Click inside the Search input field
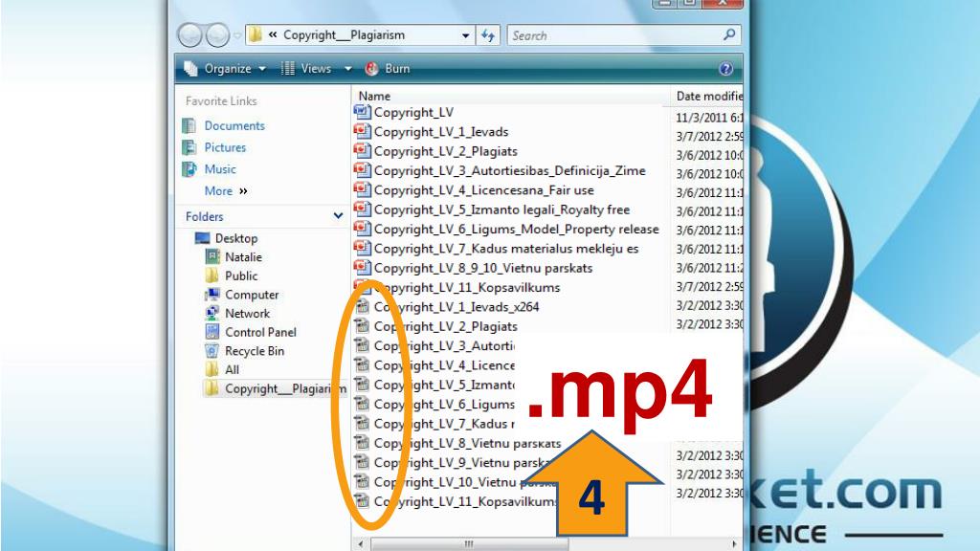This screenshot has width=980, height=551. [615, 35]
